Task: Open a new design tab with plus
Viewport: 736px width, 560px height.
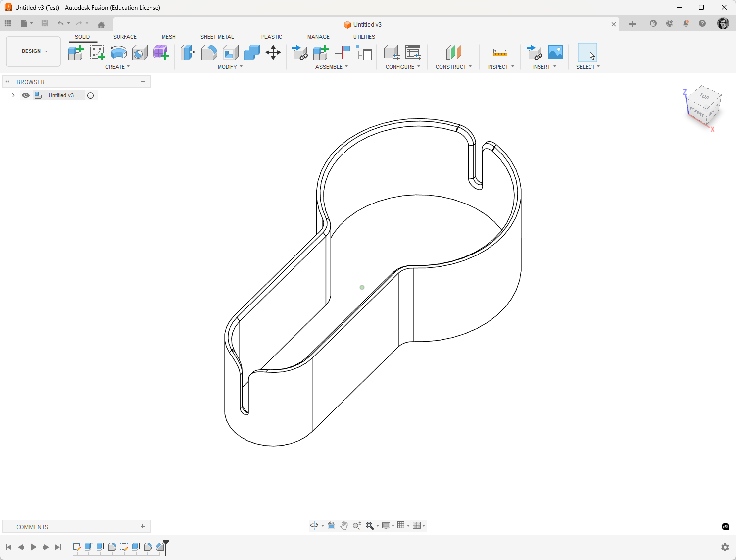Action: pos(632,24)
